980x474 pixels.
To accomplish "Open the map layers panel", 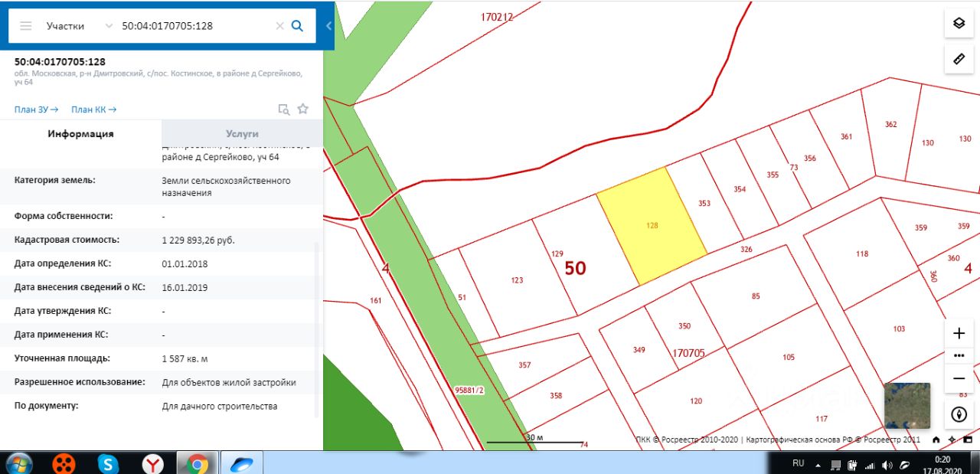I will point(959,24).
